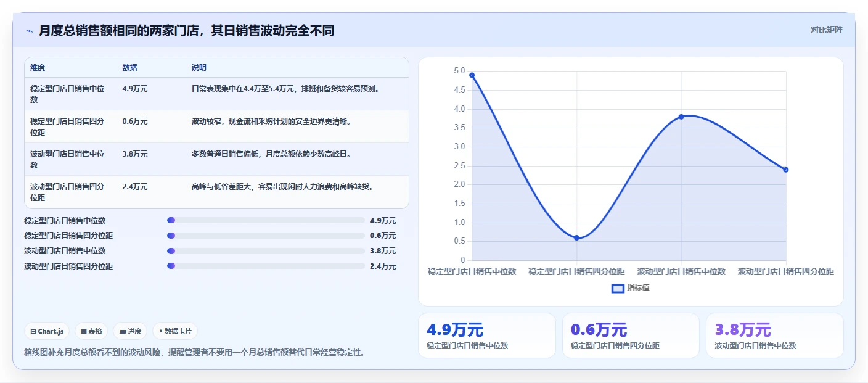Click progress bar for 稳定型门店日销售四分位距
Viewport: 868px width, 383px height.
[266, 236]
